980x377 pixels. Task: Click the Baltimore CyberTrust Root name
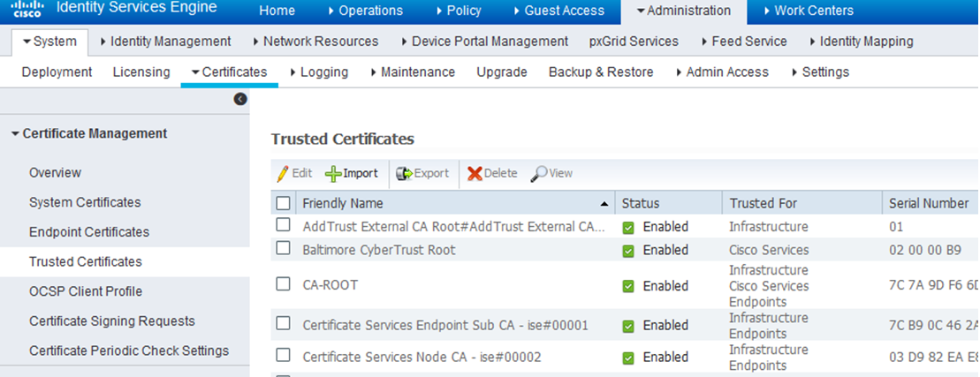pyautogui.click(x=379, y=250)
